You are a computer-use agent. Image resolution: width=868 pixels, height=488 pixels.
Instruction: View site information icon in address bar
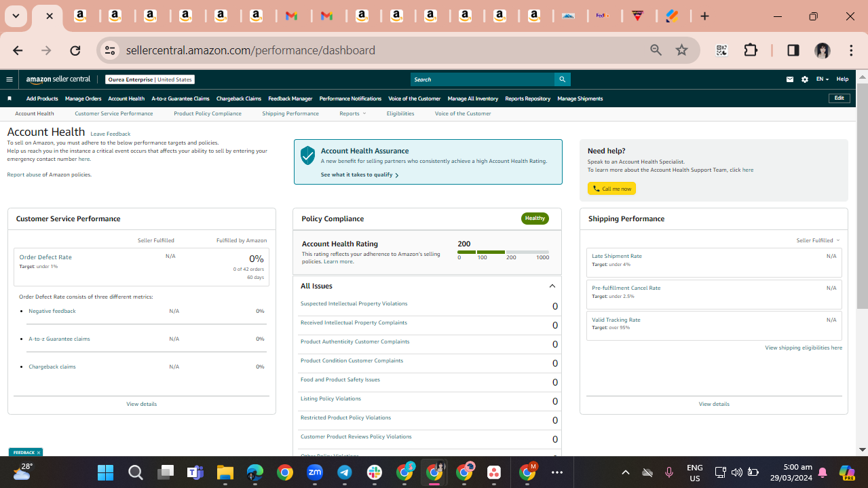[111, 50]
